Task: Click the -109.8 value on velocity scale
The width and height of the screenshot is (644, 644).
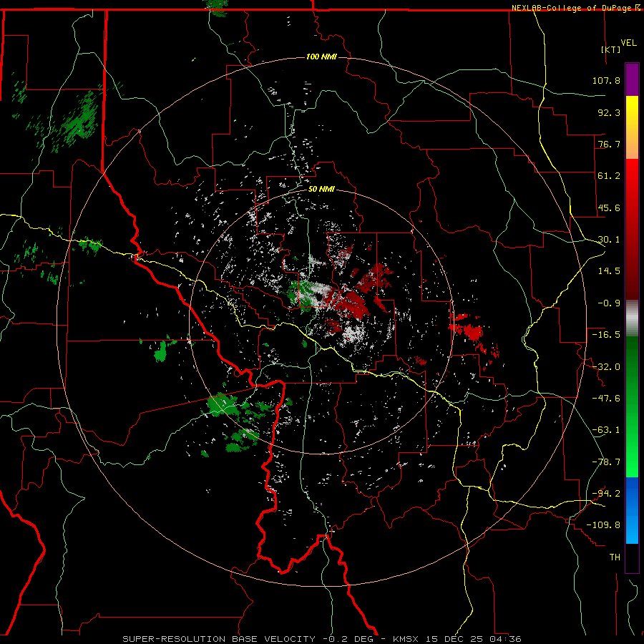Action: click(603, 525)
